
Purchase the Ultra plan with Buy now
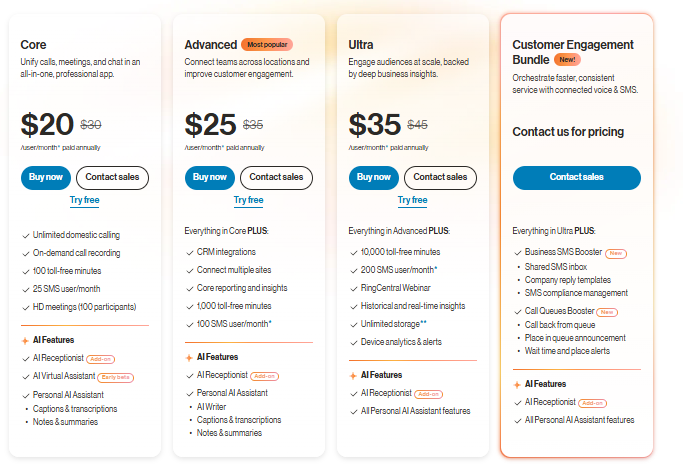[373, 177]
